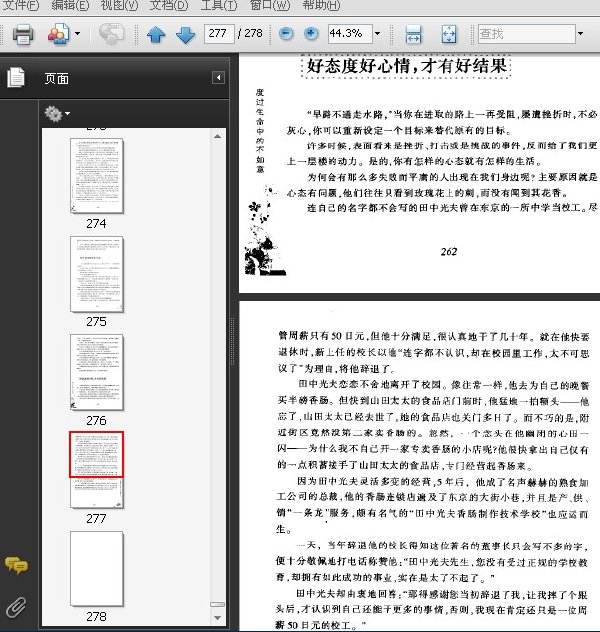Go to next page with down arrow
The height and width of the screenshot is (632, 600).
[x=186, y=35]
